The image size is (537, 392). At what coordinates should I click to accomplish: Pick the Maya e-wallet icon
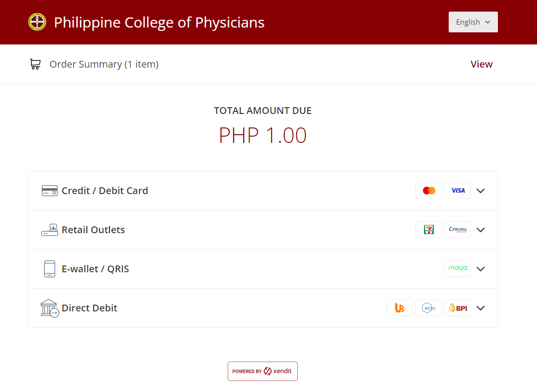pyautogui.click(x=457, y=269)
